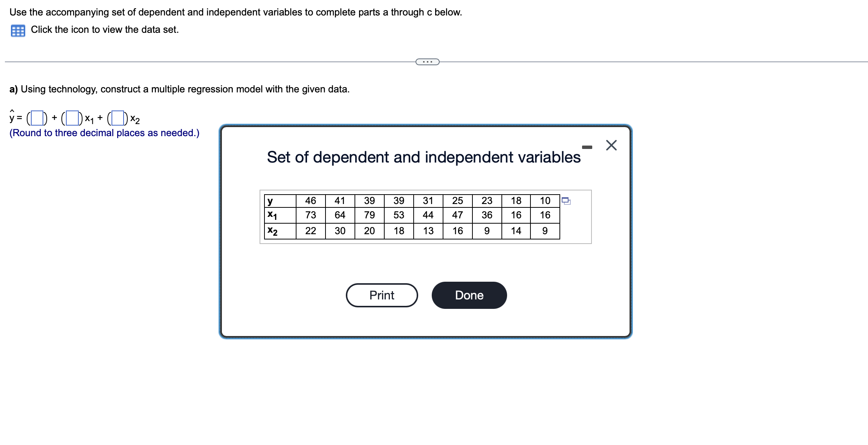This screenshot has height=445, width=868.
Task: Select the intercept answer box
Action: click(37, 117)
